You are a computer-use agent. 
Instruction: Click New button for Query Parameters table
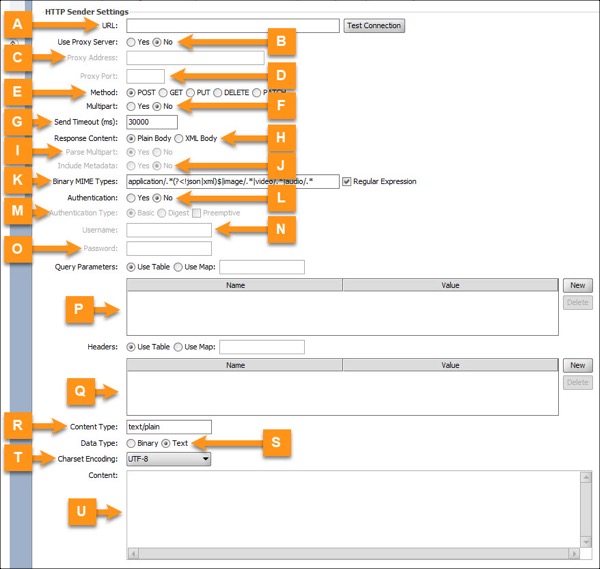click(x=577, y=285)
